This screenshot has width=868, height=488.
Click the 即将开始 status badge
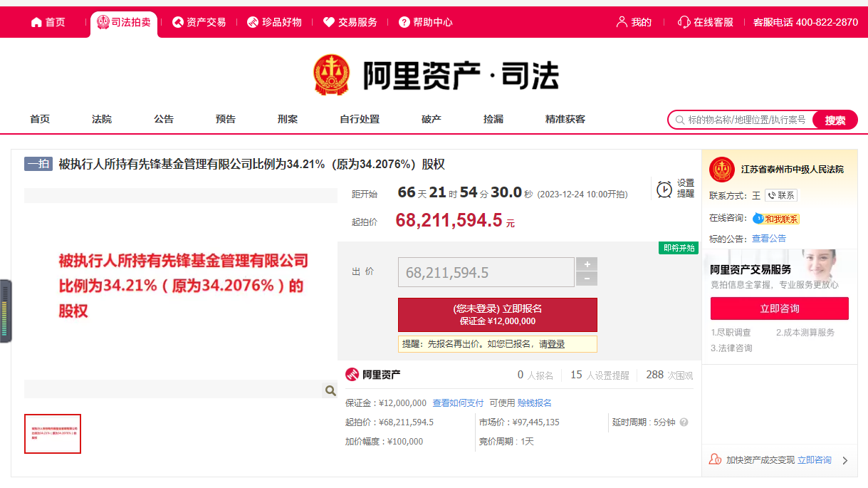tap(679, 248)
